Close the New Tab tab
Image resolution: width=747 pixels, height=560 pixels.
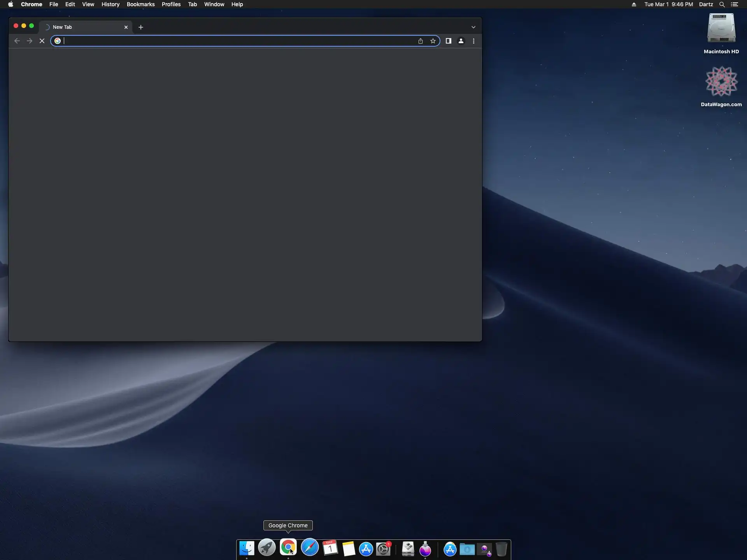pos(126,27)
